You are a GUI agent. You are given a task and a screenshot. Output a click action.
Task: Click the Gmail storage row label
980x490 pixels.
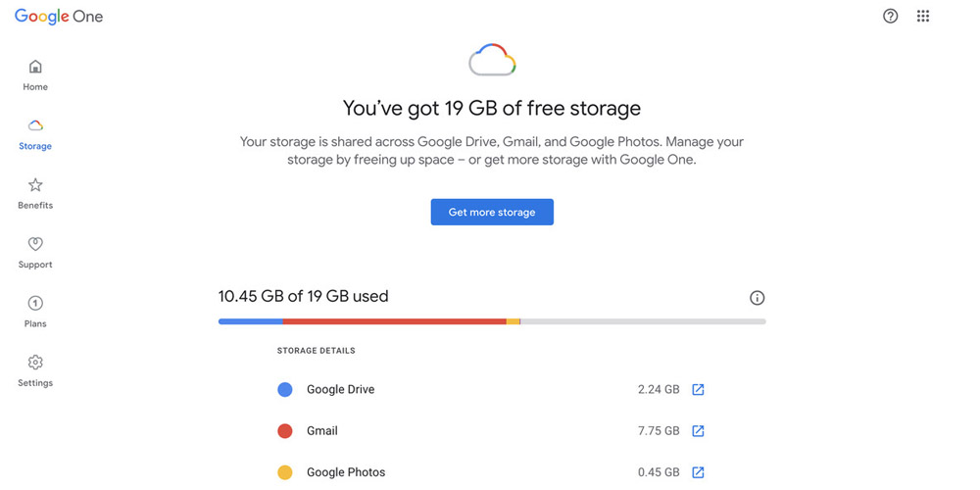point(321,430)
